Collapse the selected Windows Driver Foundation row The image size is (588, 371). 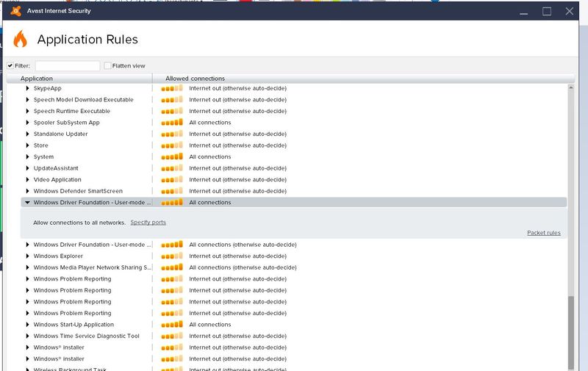point(27,202)
